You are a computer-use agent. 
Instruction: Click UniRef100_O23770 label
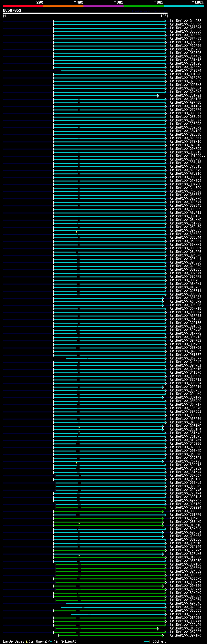(186, 198)
